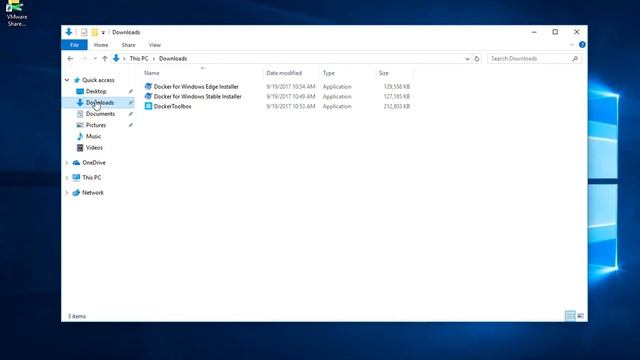Image resolution: width=640 pixels, height=360 pixels.
Task: Select Documents in the navigation pane
Action: coord(100,114)
